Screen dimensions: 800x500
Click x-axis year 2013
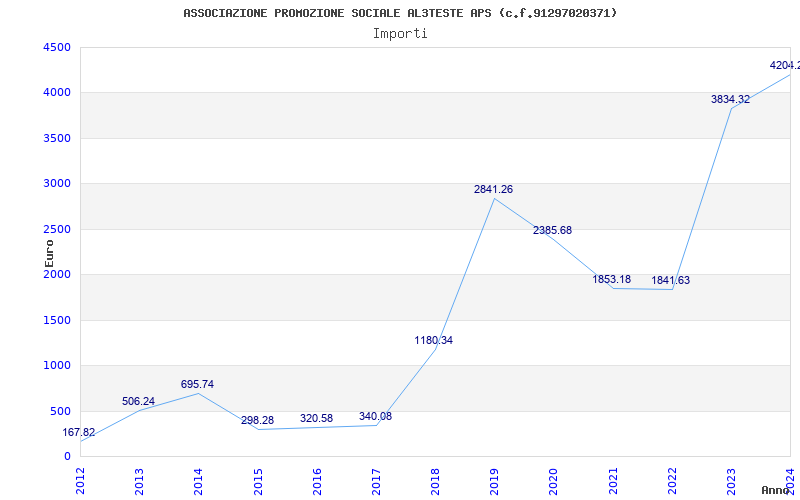[139, 481]
